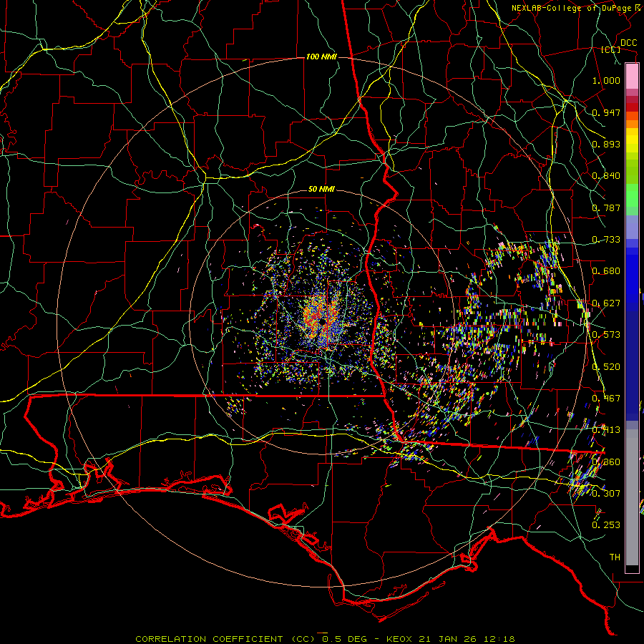644x644 pixels.
Task: Click the DCC product label above color bar
Action: pyautogui.click(x=628, y=43)
